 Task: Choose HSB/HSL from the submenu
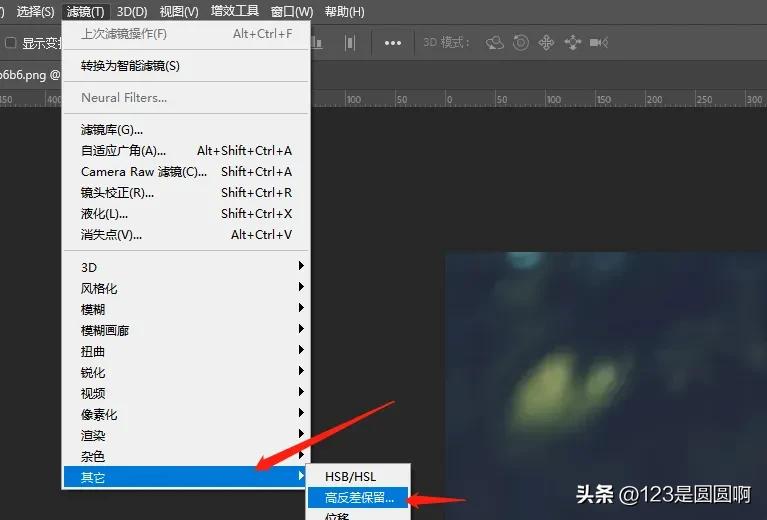point(358,476)
